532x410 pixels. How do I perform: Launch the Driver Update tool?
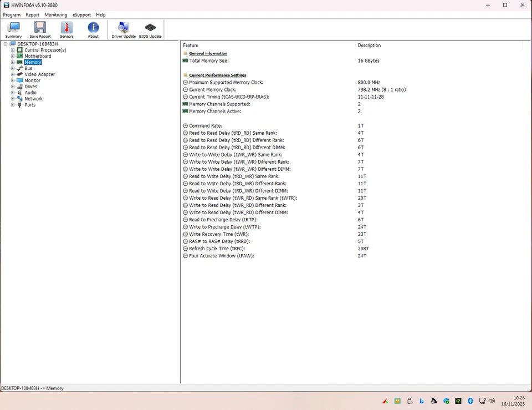click(x=124, y=29)
